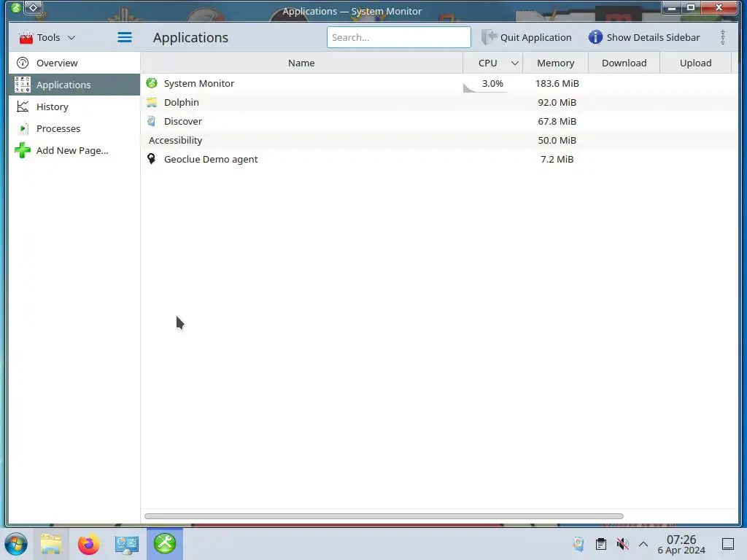Maximize the System Monitor window
The image size is (747, 560).
click(x=690, y=7)
